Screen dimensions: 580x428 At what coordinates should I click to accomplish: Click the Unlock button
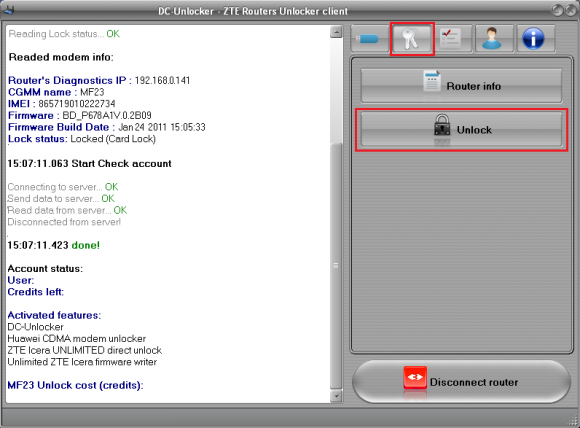[461, 129]
